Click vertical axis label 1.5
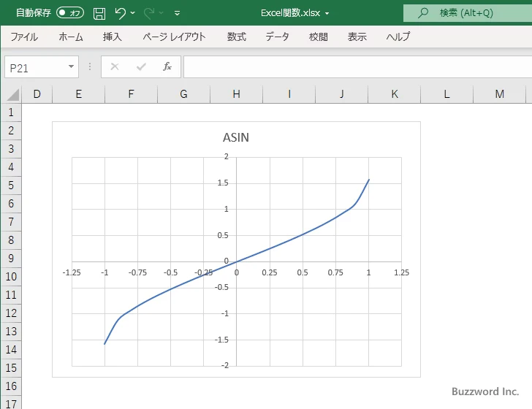532x409 pixels. coord(223,183)
